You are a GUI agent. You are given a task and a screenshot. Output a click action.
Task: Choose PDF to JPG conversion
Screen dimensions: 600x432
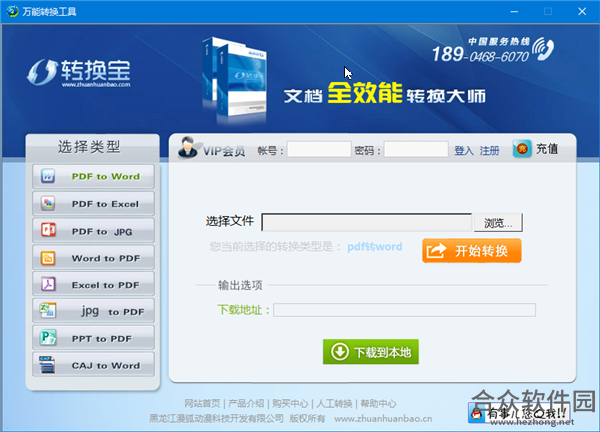[x=93, y=231]
